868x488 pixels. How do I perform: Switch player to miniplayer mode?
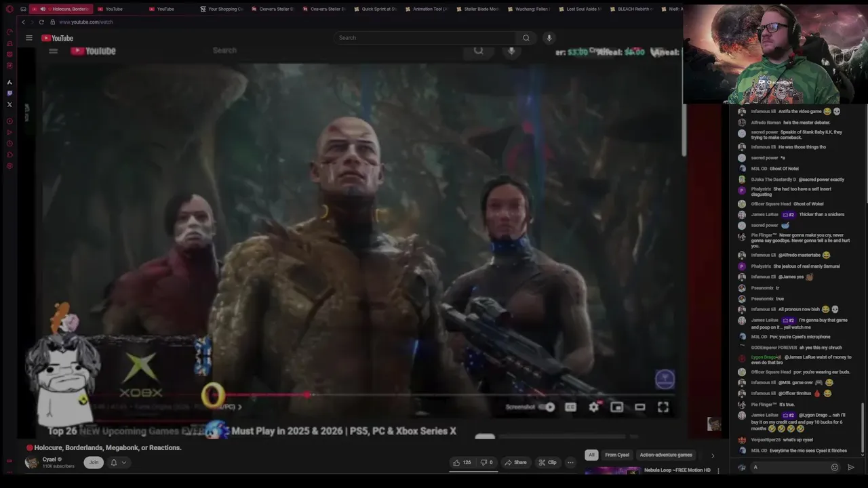[x=617, y=407]
